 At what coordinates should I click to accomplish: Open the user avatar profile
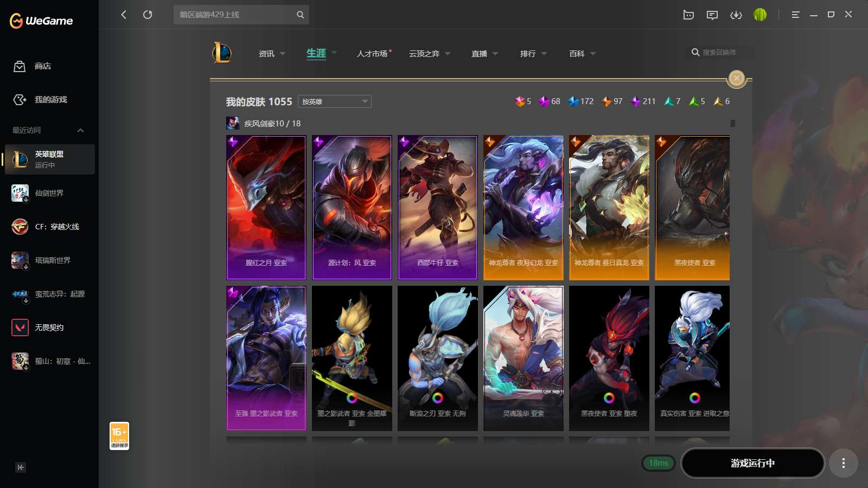(x=760, y=15)
